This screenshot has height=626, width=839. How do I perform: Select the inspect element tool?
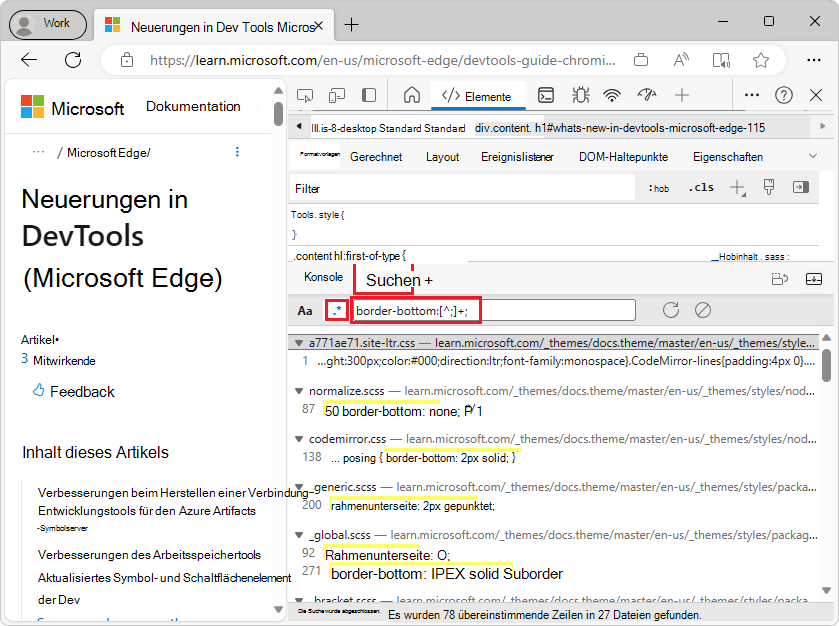tap(305, 94)
